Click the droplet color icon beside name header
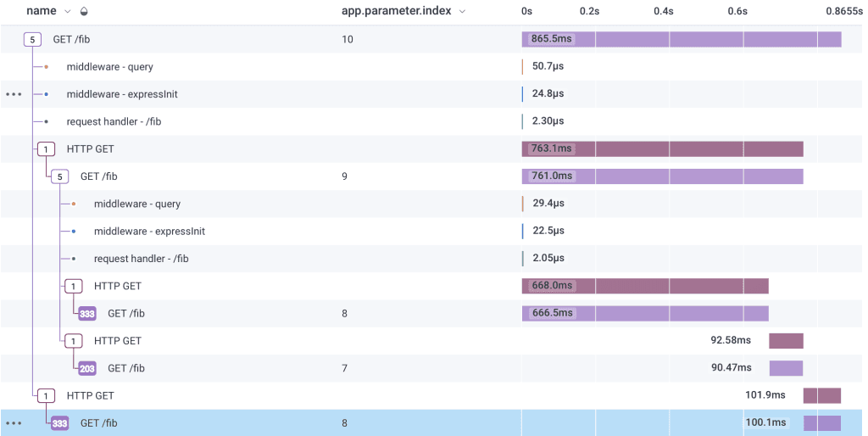 (x=83, y=12)
